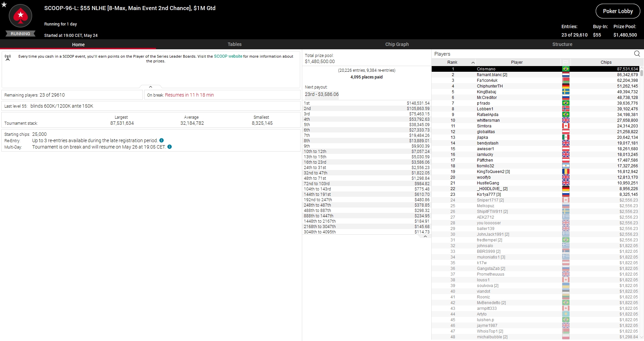644x341 pixels.
Task: Click the Poker Lobby button
Action: [618, 11]
